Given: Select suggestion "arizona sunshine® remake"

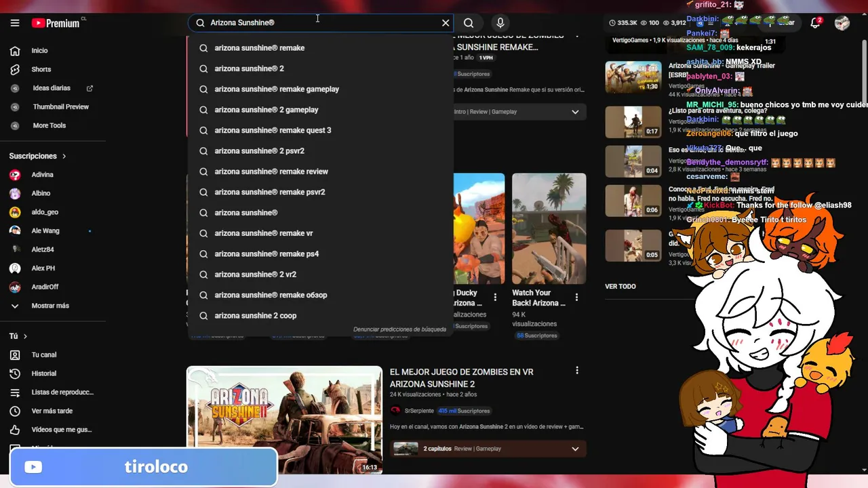Looking at the screenshot, I should coord(320,48).
